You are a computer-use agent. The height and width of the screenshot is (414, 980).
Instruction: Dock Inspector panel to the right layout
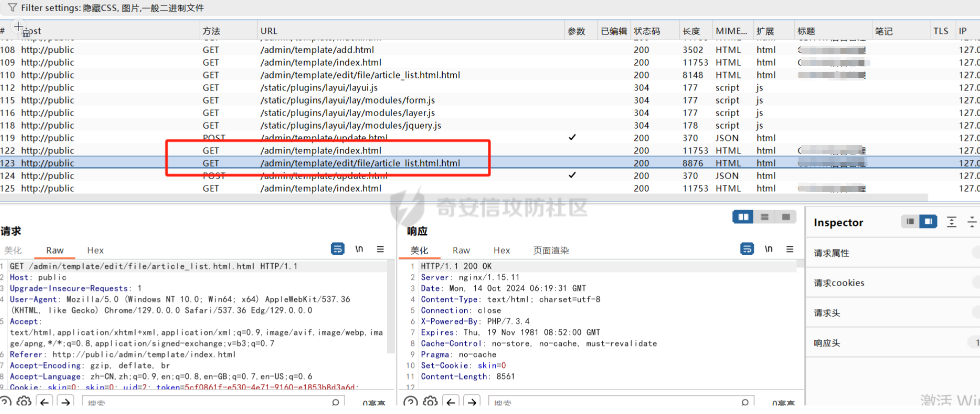928,221
